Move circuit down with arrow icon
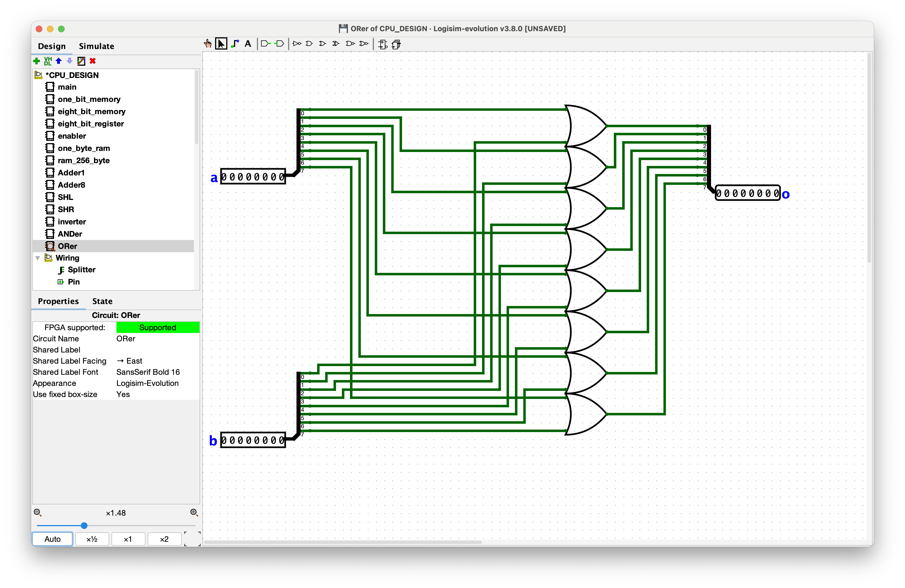This screenshot has height=588, width=905. click(70, 61)
